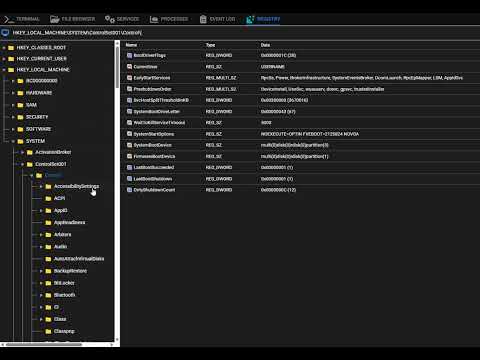
Task: Click the Classpnp folder icon
Action: 48,331
